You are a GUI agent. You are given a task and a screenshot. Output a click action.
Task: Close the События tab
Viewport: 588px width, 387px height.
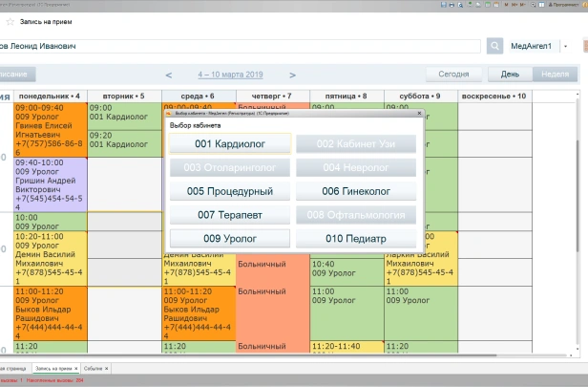[x=107, y=368]
